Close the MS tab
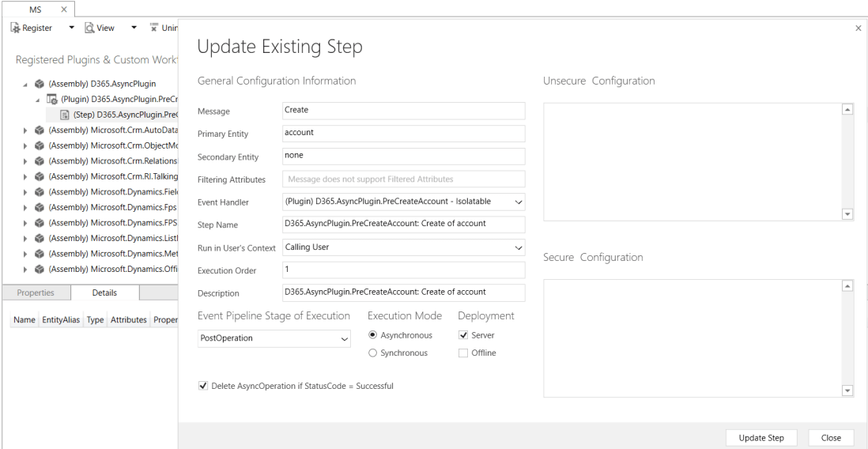This screenshot has width=868, height=449. 64,9
